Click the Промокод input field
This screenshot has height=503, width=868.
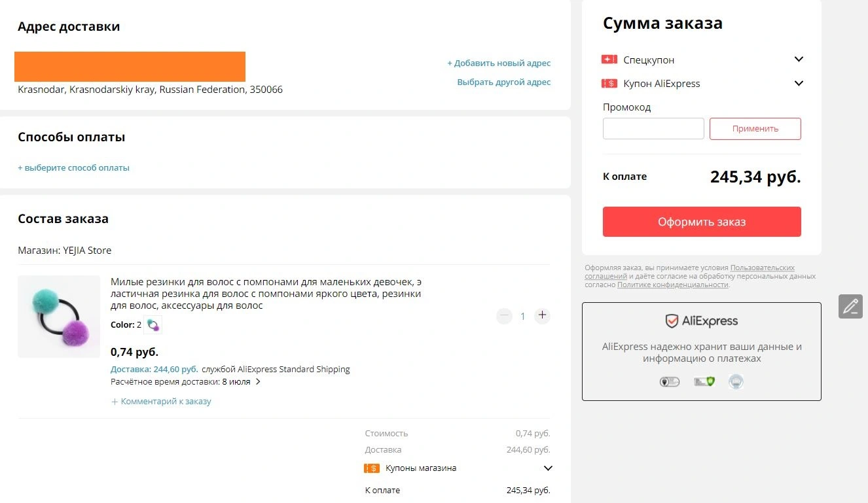653,129
